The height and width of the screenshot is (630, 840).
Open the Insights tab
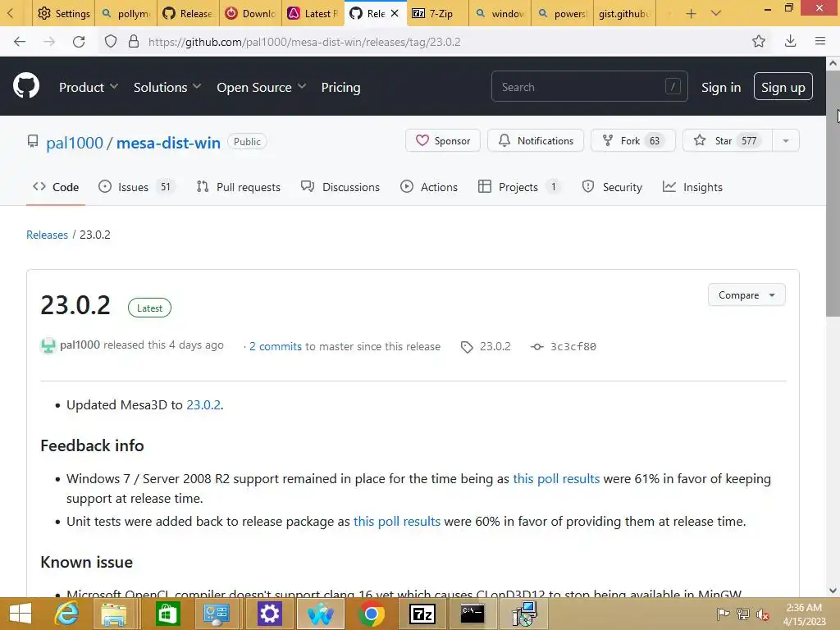(692, 187)
